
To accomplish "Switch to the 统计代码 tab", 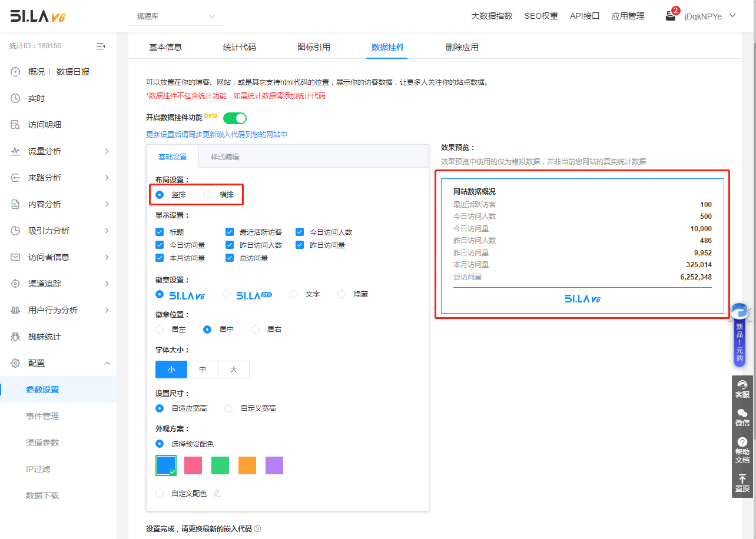I will click(x=239, y=47).
